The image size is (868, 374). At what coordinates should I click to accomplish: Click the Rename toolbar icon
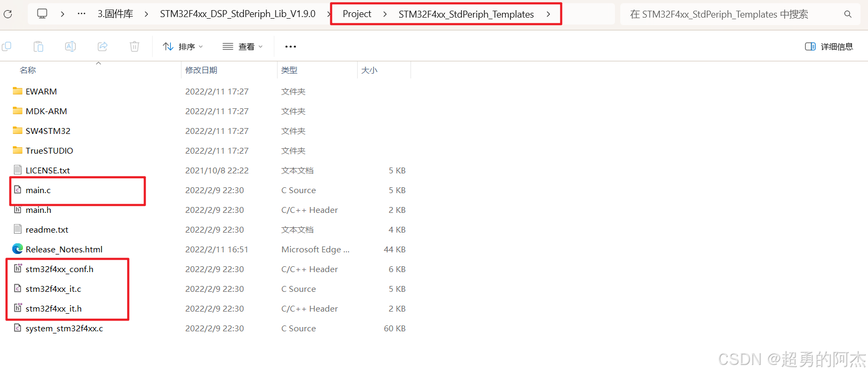[70, 46]
